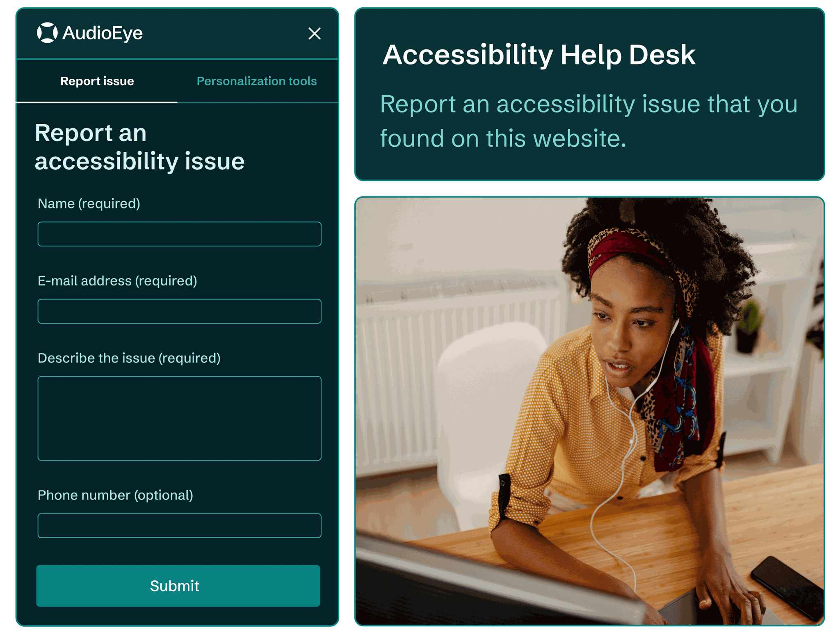This screenshot has height=630, width=840.
Task: Switch to the Personalization tools tab
Action: click(x=257, y=81)
